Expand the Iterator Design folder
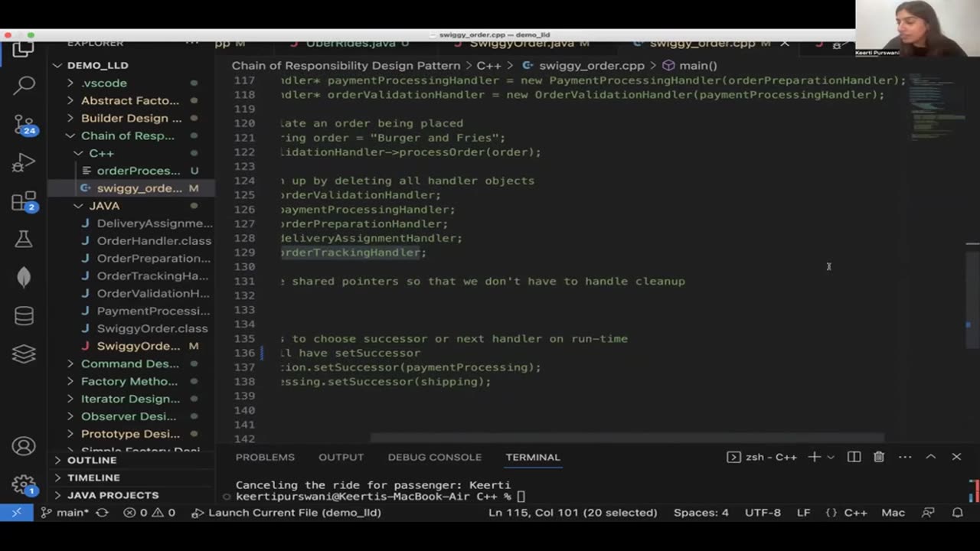Image resolution: width=980 pixels, height=551 pixels. pyautogui.click(x=132, y=399)
